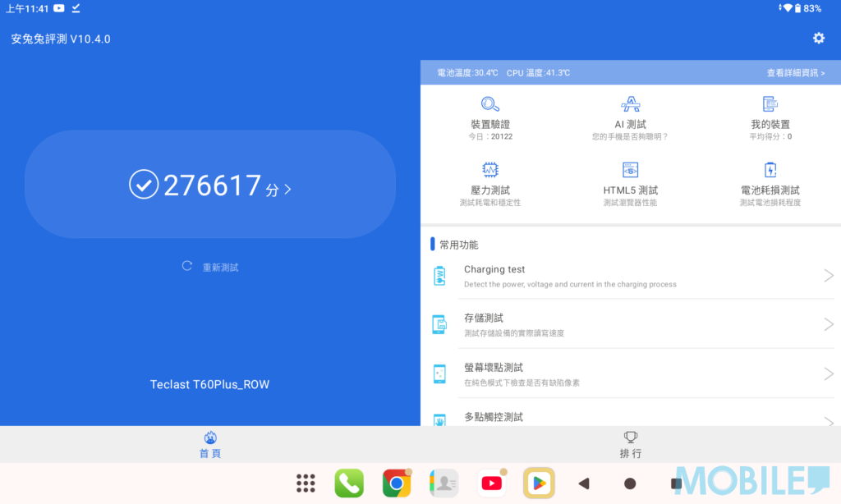Screen dimensions: 841x504
Task: Expand the 螢幕壞點測試 row chevron
Action: [828, 373]
